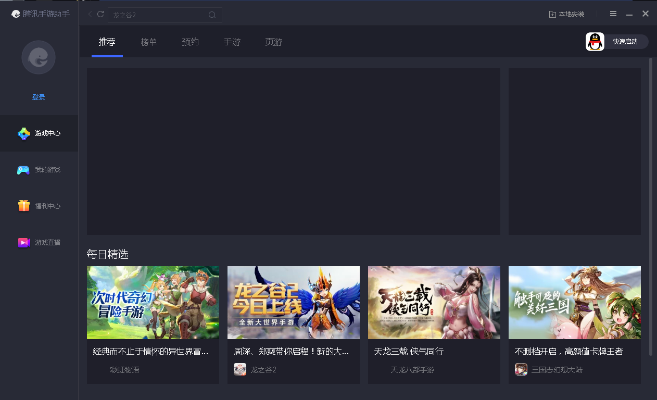Open the 龙之谷2今日上线 banner thumbnail
Viewport: 657px width, 400px height.
click(293, 302)
